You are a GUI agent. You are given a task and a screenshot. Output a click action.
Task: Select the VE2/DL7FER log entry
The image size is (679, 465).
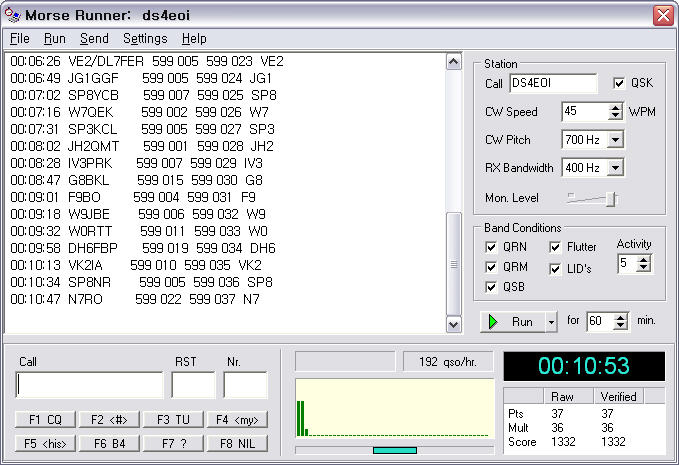[147, 61]
